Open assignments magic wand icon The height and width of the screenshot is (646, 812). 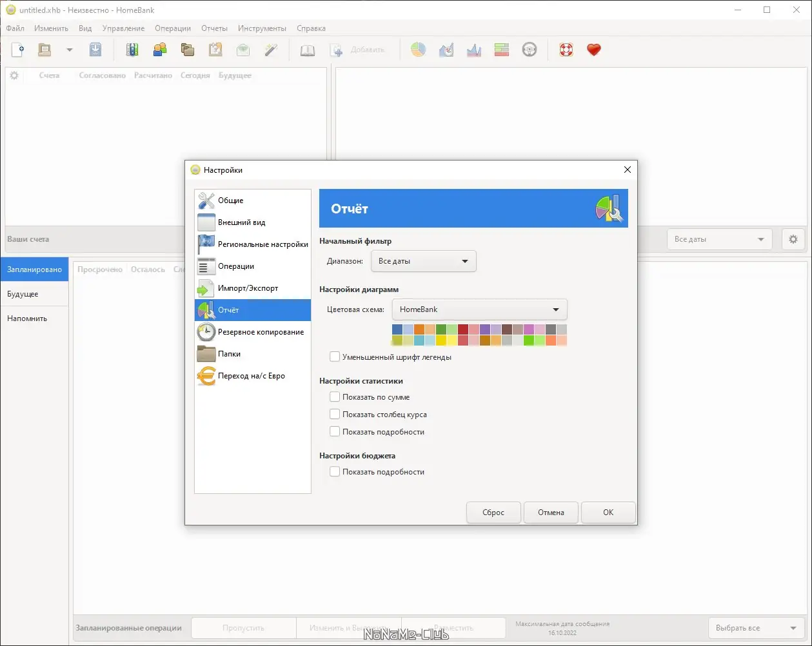(271, 50)
